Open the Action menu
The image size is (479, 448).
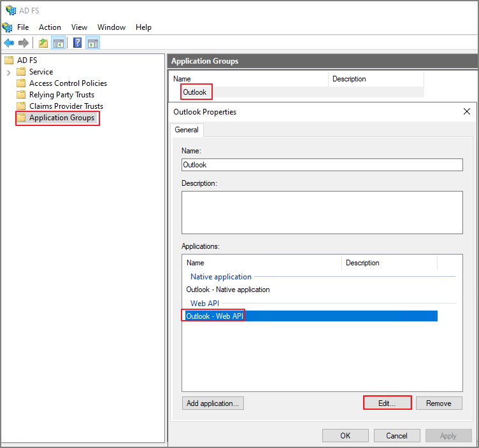tap(50, 27)
